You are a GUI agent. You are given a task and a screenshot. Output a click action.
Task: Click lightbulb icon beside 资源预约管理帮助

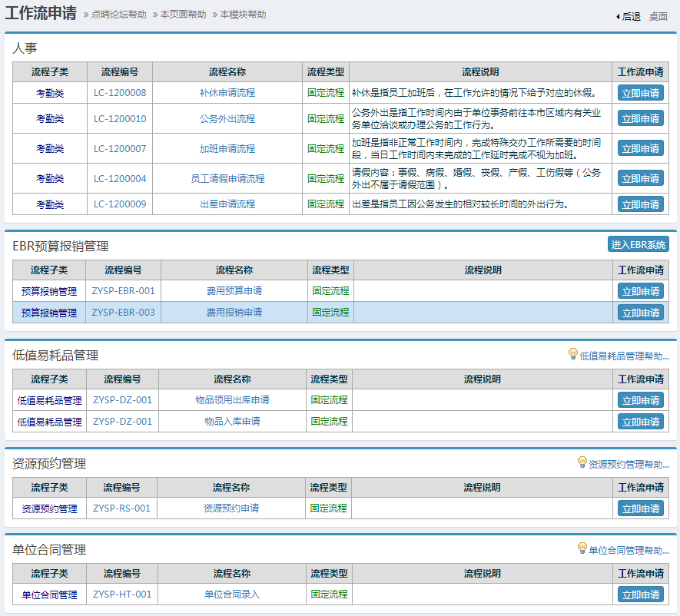pos(582,462)
